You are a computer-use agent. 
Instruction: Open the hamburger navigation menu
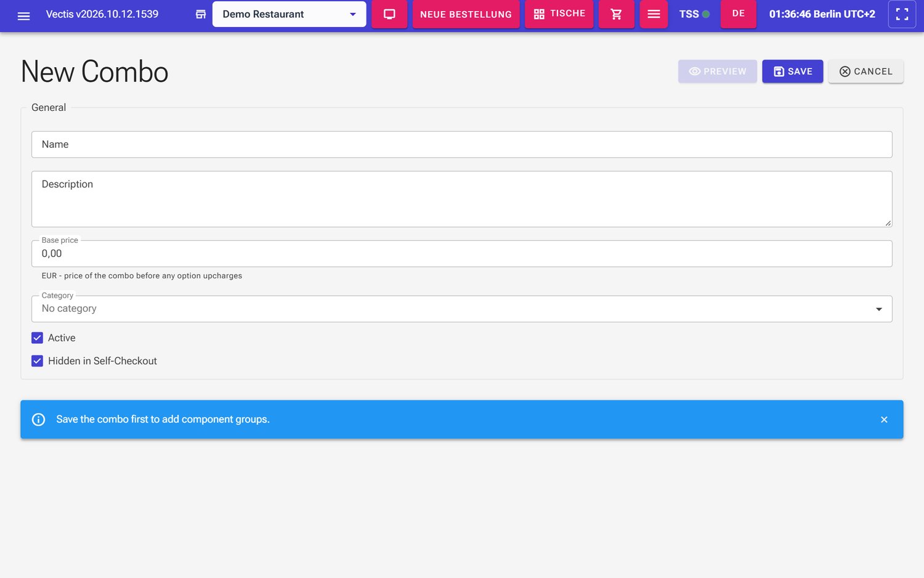coord(23,15)
